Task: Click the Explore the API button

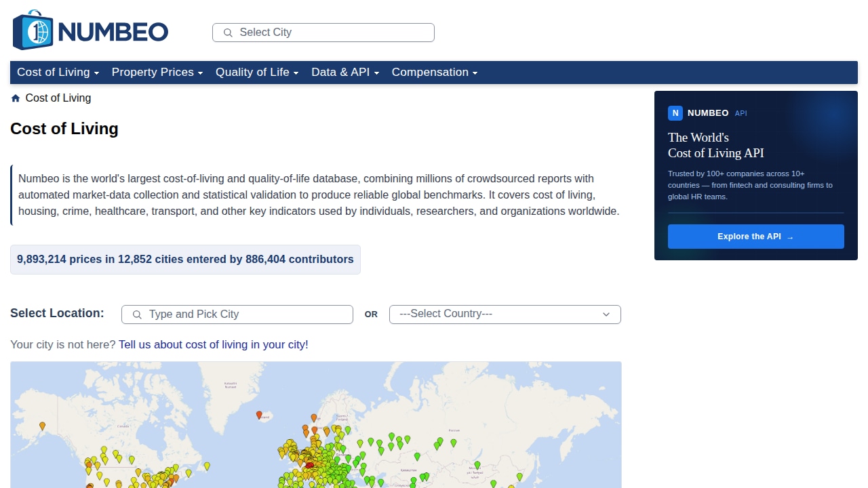Action: point(756,237)
